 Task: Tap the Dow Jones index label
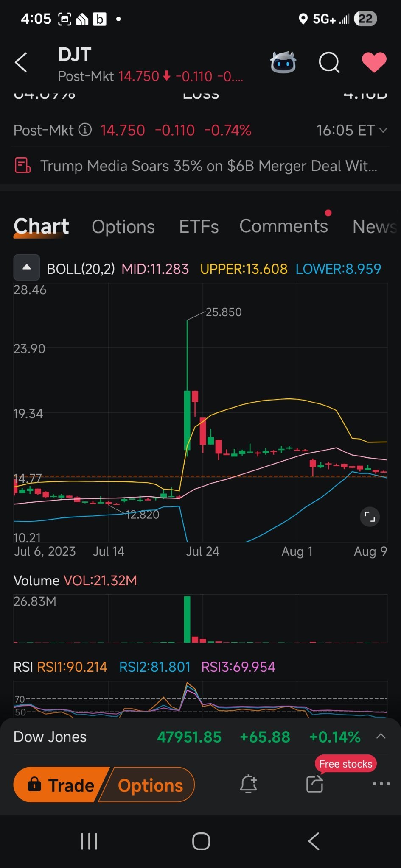pyautogui.click(x=50, y=737)
